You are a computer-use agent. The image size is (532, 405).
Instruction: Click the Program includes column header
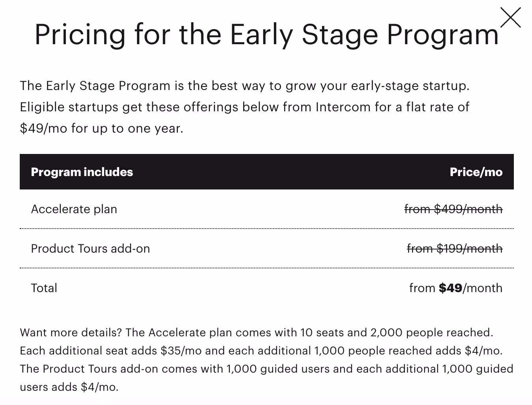pyautogui.click(x=82, y=172)
